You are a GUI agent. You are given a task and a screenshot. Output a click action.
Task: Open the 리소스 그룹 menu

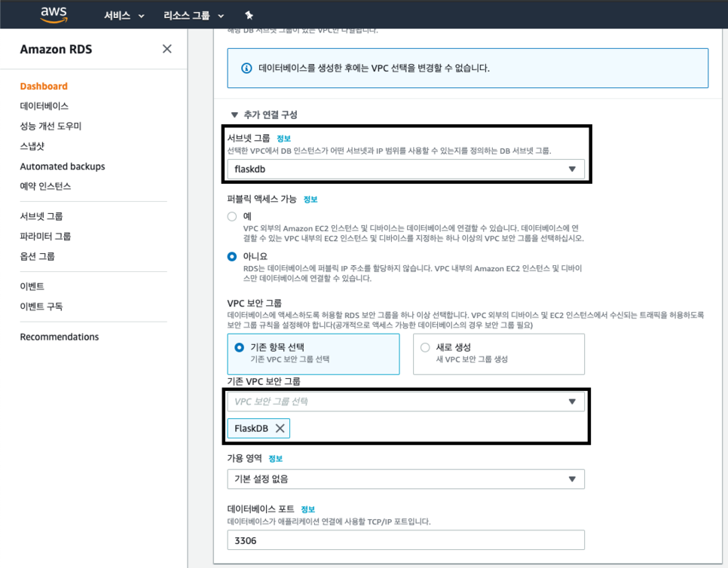click(x=194, y=15)
